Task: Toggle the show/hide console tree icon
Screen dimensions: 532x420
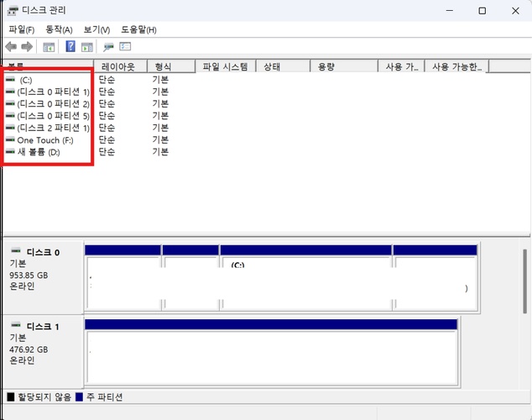Action: tap(49, 47)
